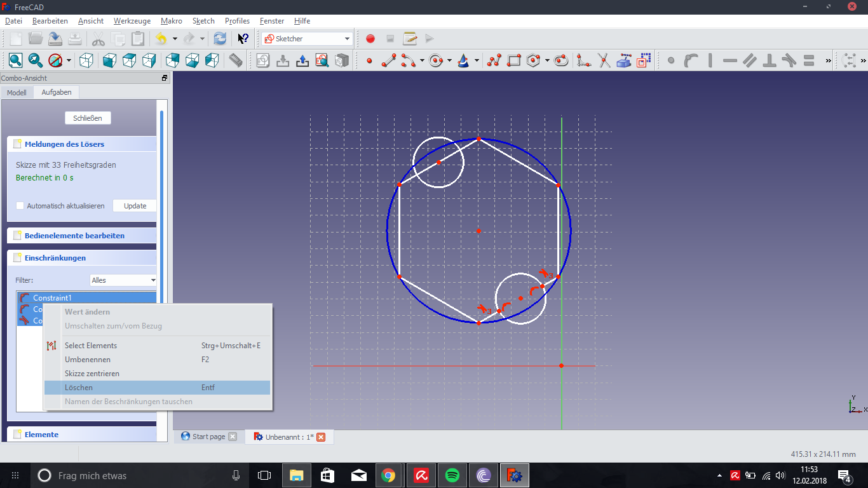868x488 pixels.
Task: Enable Automatisch aktualisieren checkbox
Action: click(x=20, y=206)
